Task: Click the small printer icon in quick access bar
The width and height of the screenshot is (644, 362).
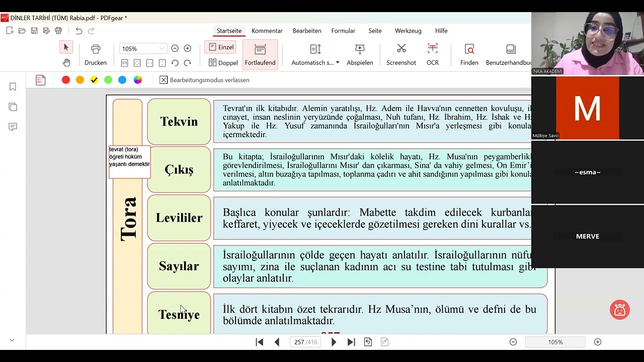Action: 58,31
